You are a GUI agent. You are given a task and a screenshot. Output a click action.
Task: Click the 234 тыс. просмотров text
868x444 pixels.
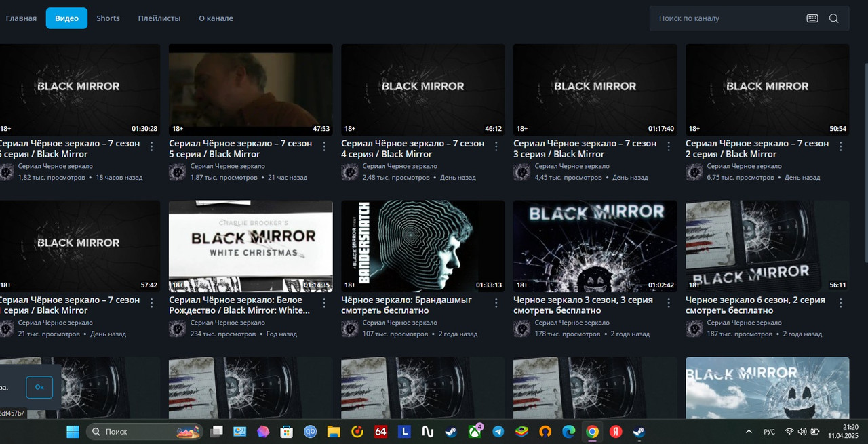[223, 334]
